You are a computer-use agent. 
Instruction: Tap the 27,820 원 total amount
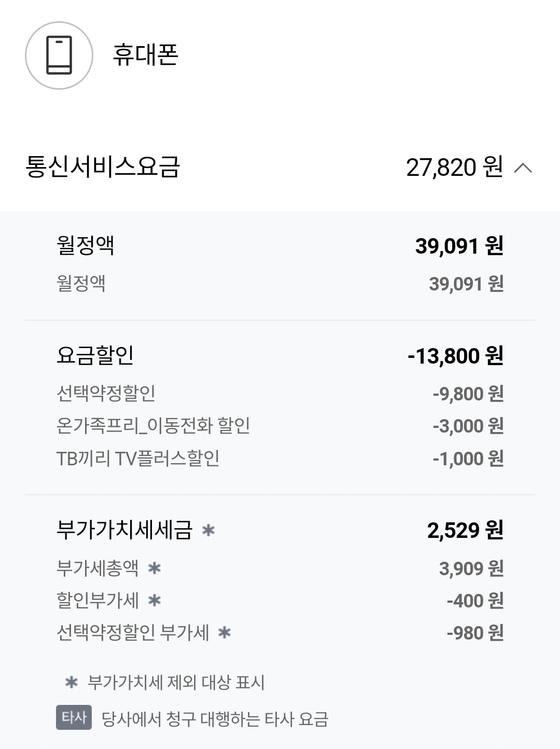[x=454, y=168]
